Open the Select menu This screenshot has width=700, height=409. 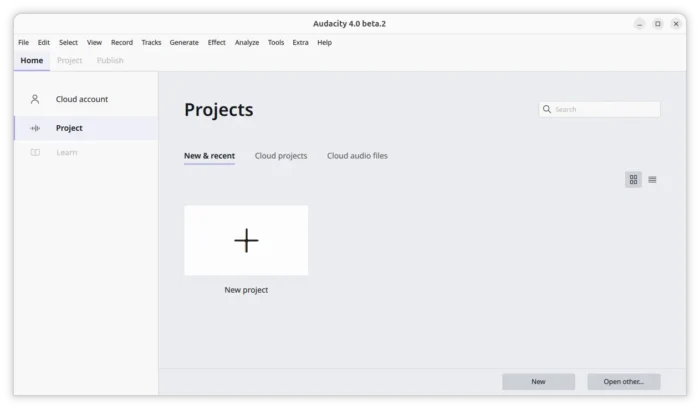pyautogui.click(x=68, y=42)
